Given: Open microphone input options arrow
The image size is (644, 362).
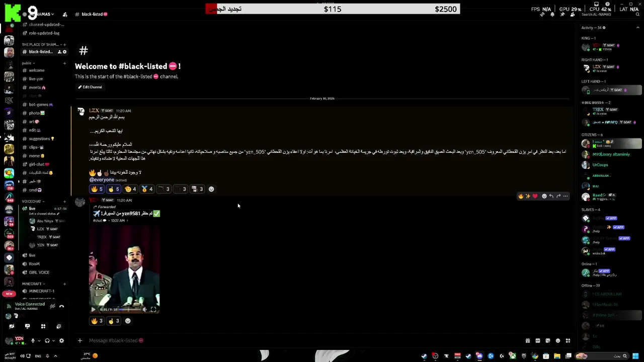Looking at the screenshot, I should pos(39,341).
